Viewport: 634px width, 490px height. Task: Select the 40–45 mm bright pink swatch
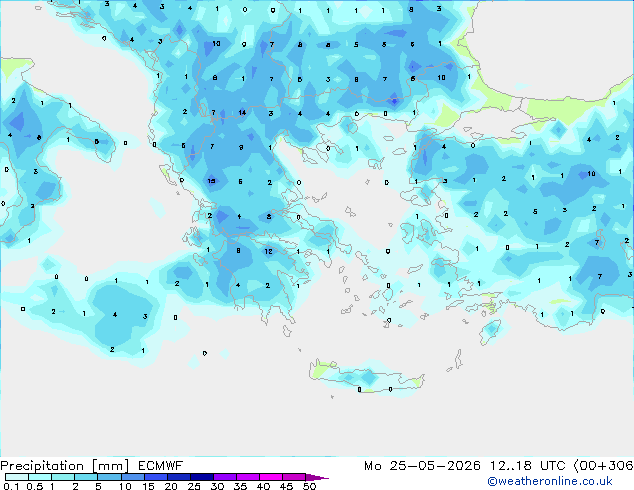tap(271, 477)
